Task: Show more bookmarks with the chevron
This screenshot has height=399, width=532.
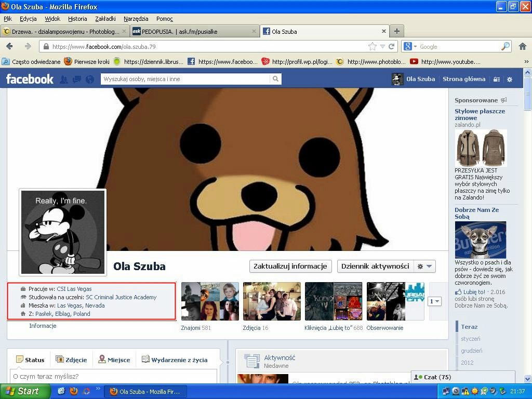Action: (526, 62)
